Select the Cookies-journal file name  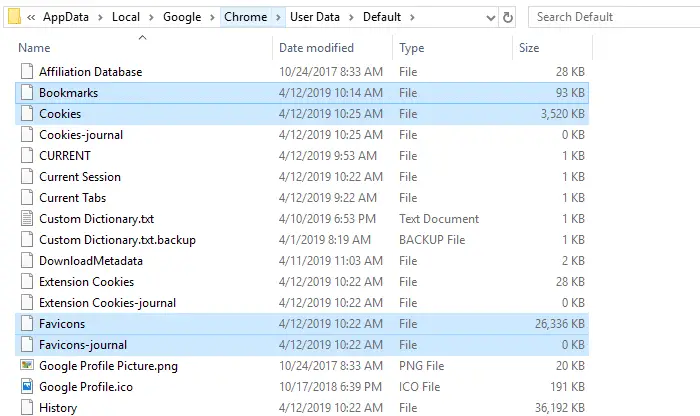pos(81,135)
